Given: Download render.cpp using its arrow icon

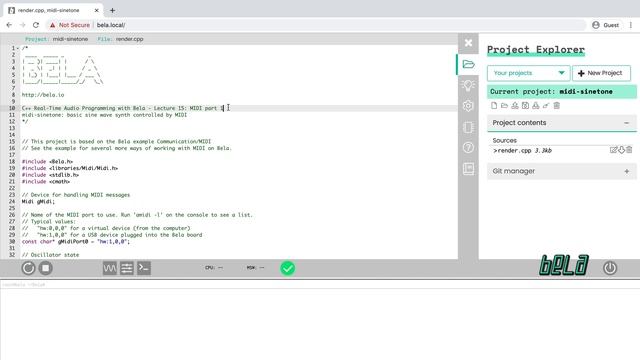Looking at the screenshot, I should [x=621, y=150].
